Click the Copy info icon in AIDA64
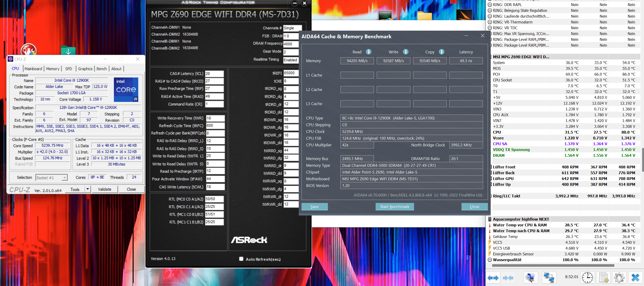Screen dimensions: 644x286 (442, 52)
